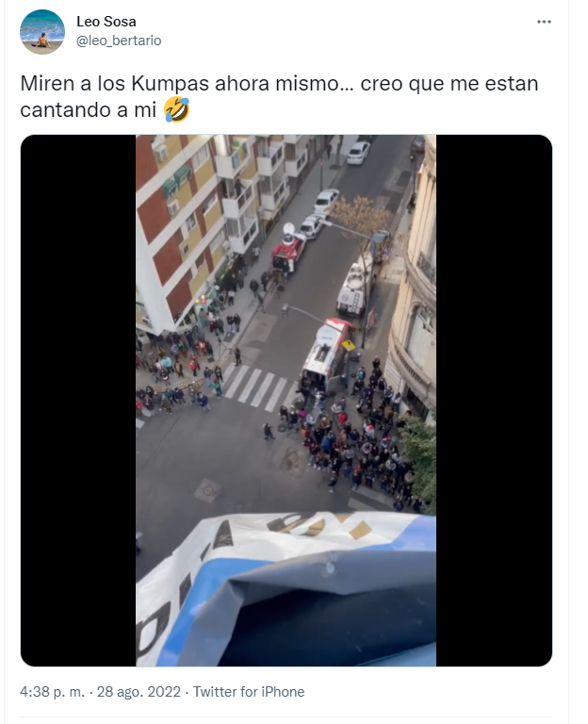The width and height of the screenshot is (588, 724).
Task: Click the word cantando in the tweet
Action: point(73,110)
